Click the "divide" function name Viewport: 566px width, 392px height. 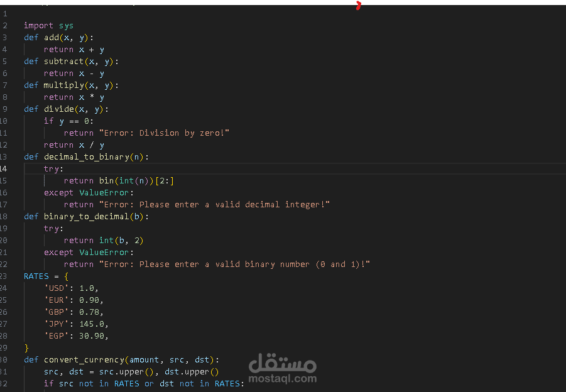[x=59, y=109]
